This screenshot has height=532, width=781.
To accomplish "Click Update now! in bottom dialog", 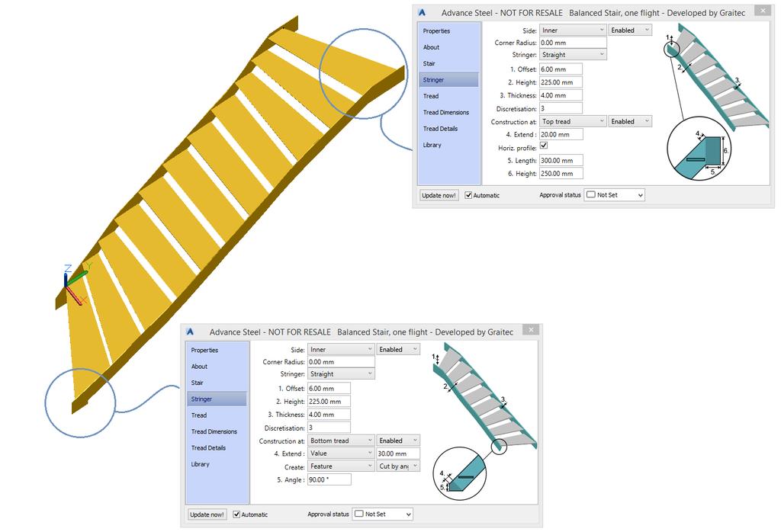I will point(207,514).
